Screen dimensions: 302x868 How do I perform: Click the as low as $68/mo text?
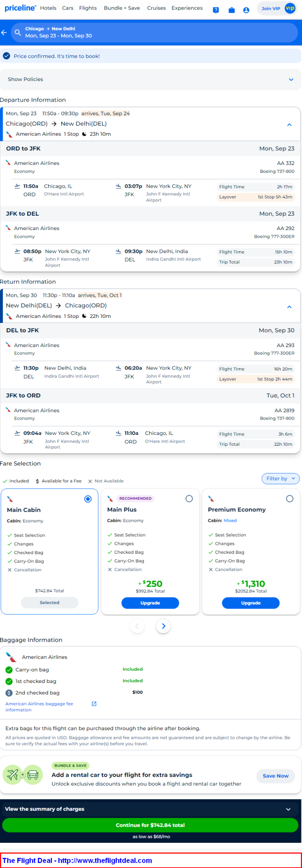[151, 836]
